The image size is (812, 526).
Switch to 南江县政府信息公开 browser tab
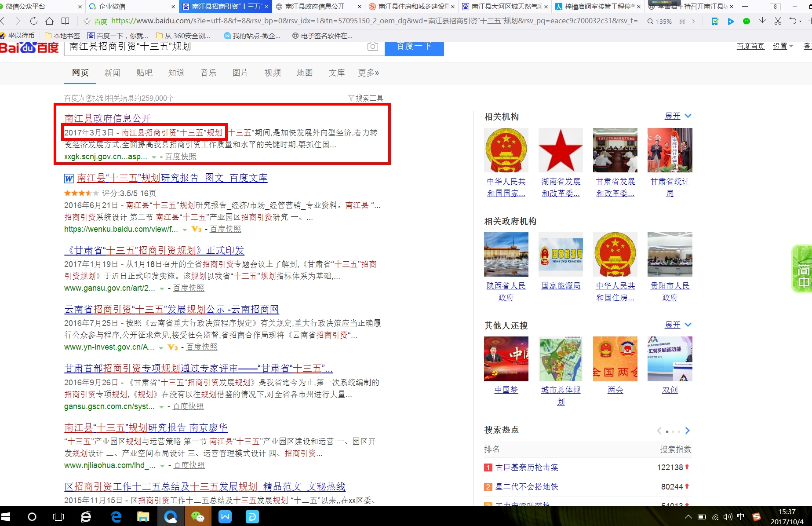click(318, 7)
